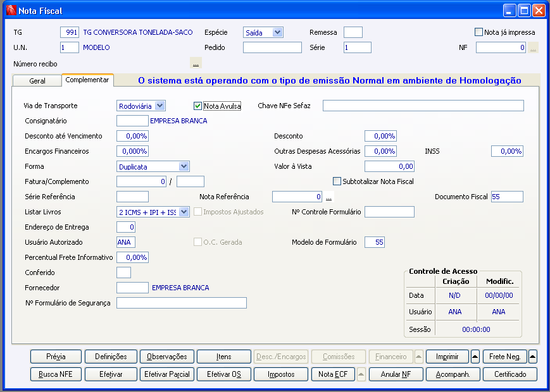
Task: Click the Impostos Ajustados checkbox
Action: [198, 212]
